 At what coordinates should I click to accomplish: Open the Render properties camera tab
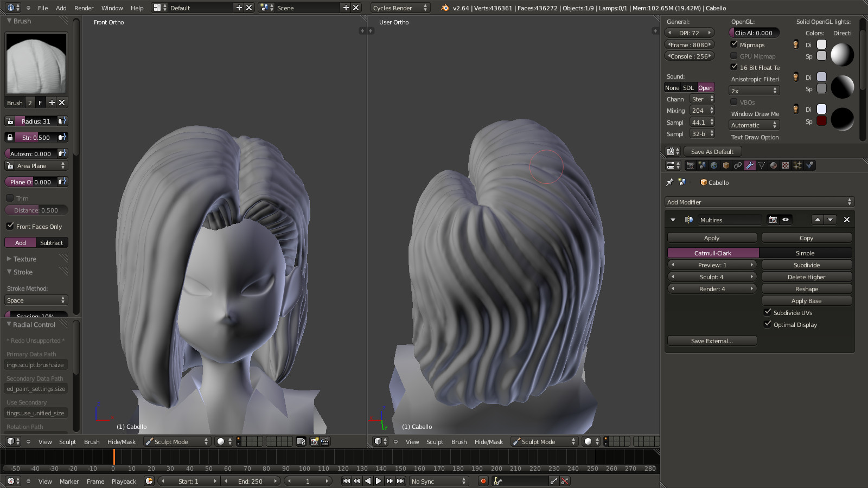point(690,165)
